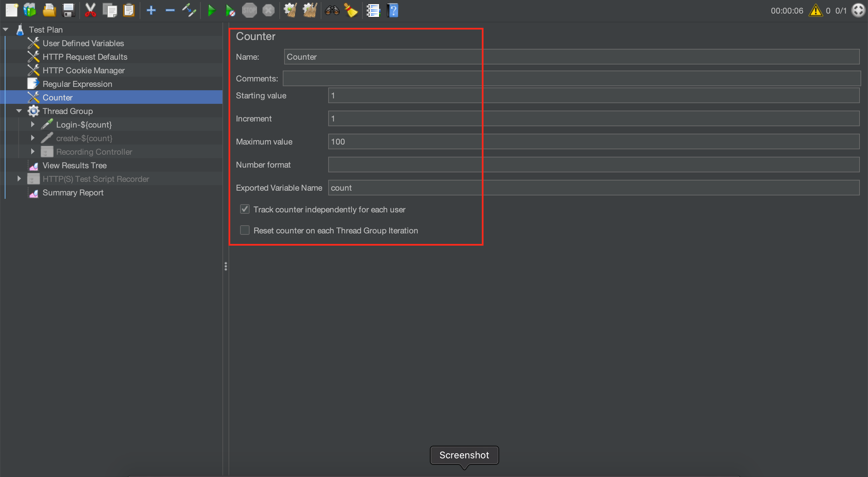868x477 pixels.
Task: Collapse the Thread Group node
Action: [19, 111]
